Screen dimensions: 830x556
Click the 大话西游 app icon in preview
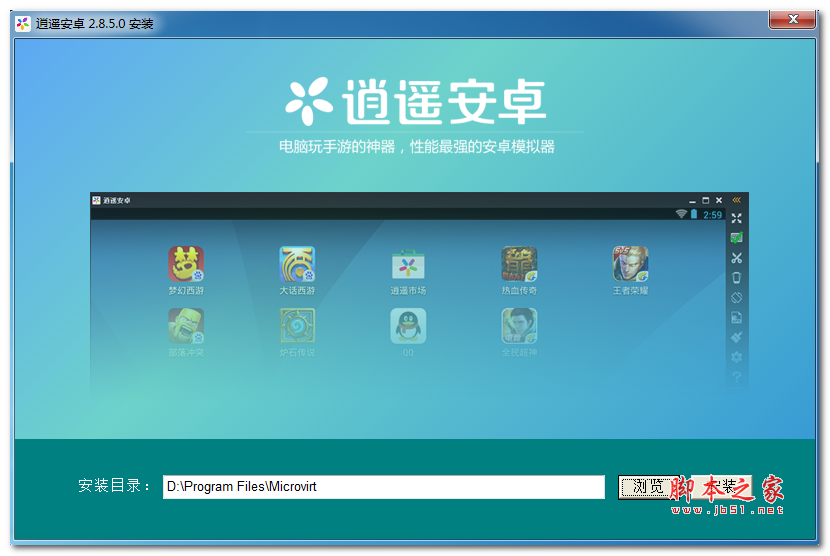tap(297, 264)
